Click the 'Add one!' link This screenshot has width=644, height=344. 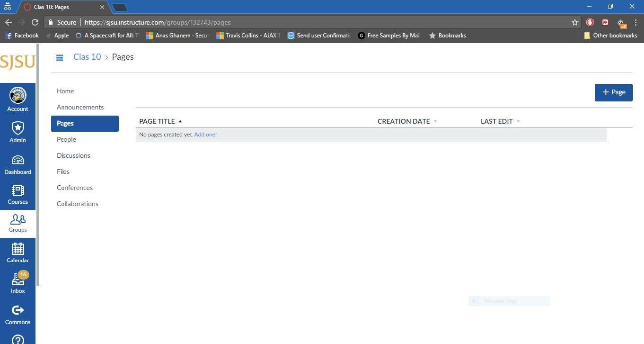click(205, 135)
